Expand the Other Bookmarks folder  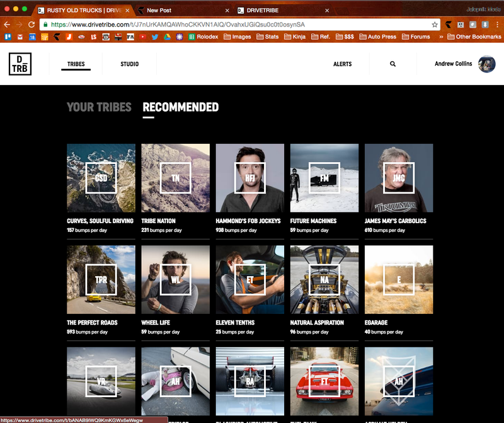point(474,37)
